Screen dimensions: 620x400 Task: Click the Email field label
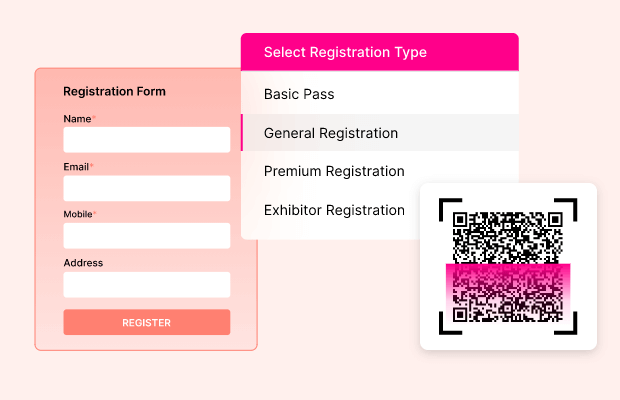[76, 167]
